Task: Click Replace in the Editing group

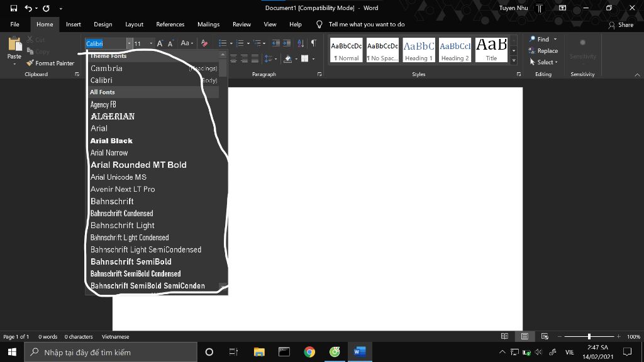Action: [543, 50]
